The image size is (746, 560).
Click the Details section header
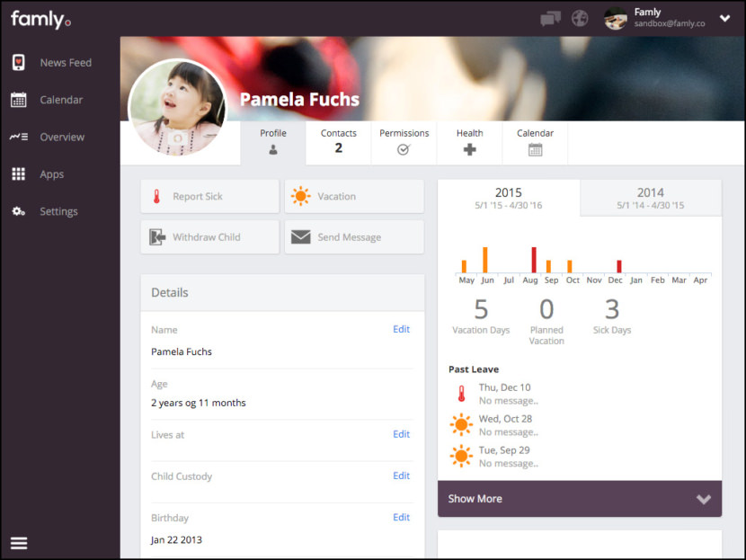click(x=282, y=293)
